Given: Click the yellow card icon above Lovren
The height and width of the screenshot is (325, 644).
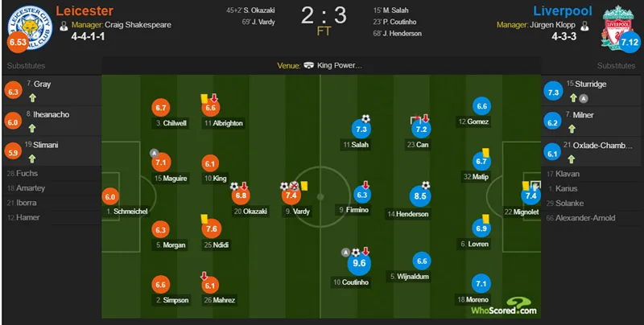Looking at the screenshot, I should tap(485, 219).
